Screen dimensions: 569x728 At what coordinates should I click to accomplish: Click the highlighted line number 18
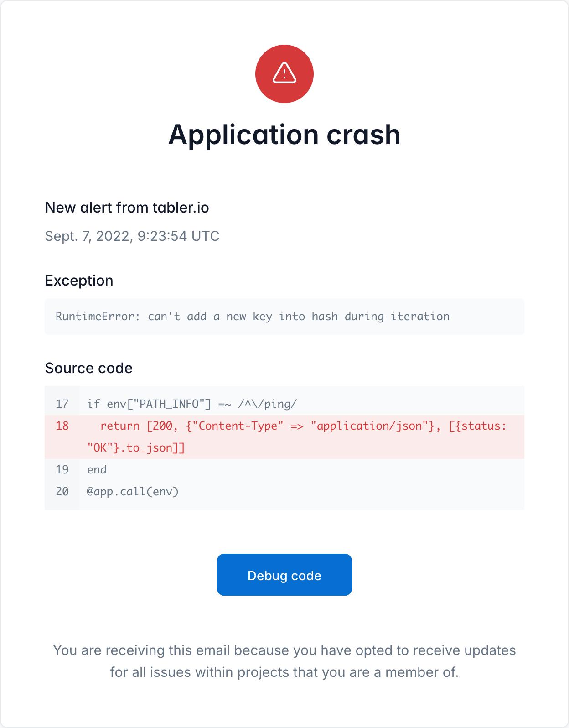click(x=62, y=426)
